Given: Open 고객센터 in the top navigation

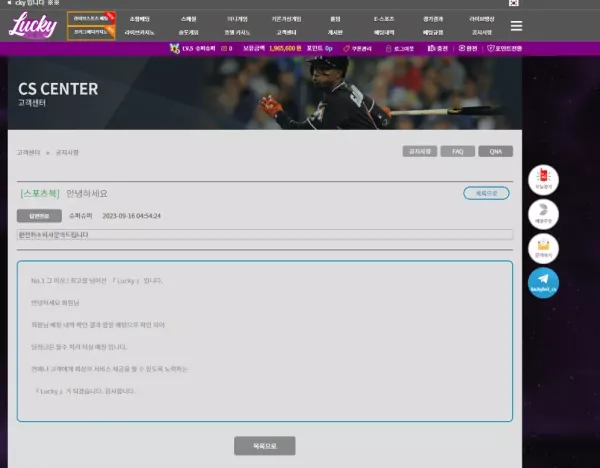Looking at the screenshot, I should point(286,33).
